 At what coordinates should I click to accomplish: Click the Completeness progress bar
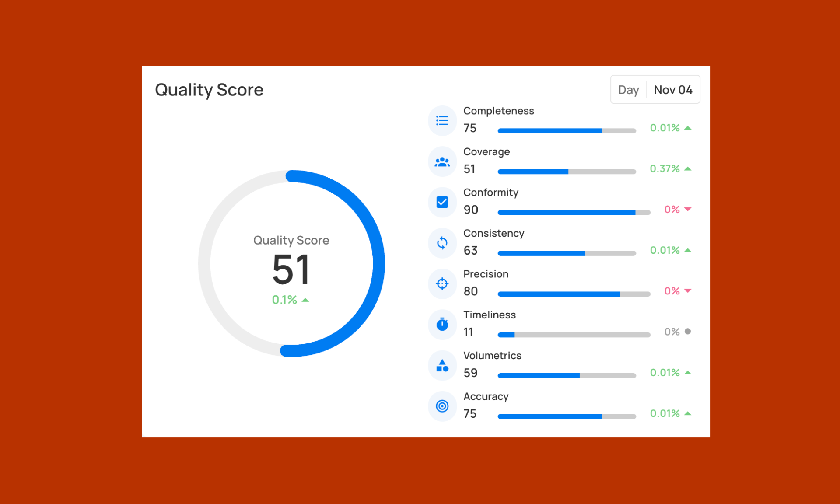point(567,131)
